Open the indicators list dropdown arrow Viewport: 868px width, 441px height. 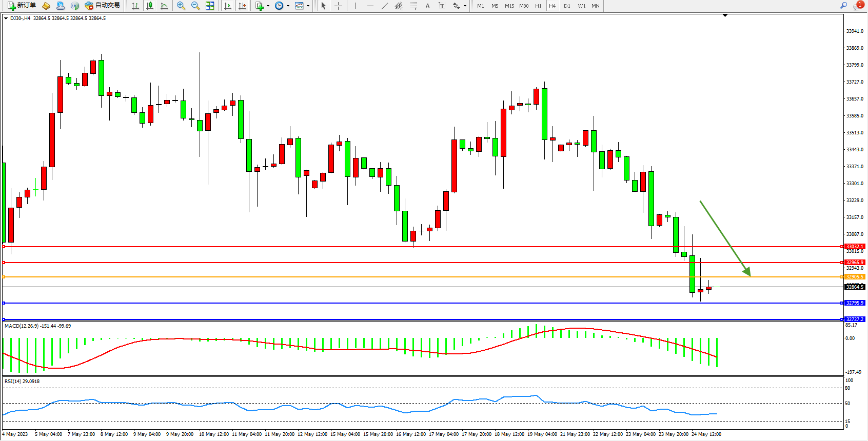(268, 6)
